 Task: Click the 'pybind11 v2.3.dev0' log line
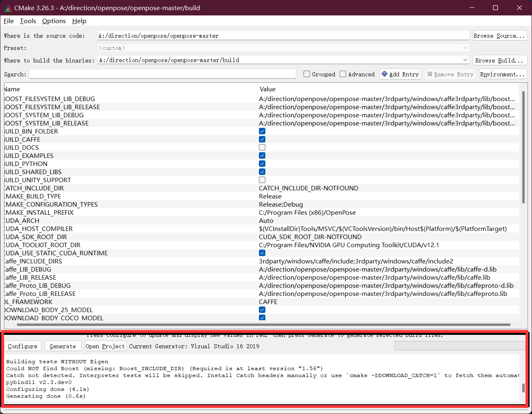[39, 382]
